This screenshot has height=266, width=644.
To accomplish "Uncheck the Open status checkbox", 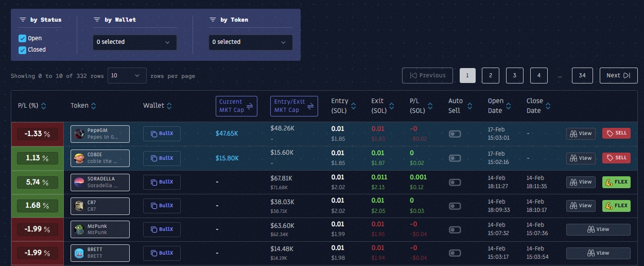I will point(22,38).
